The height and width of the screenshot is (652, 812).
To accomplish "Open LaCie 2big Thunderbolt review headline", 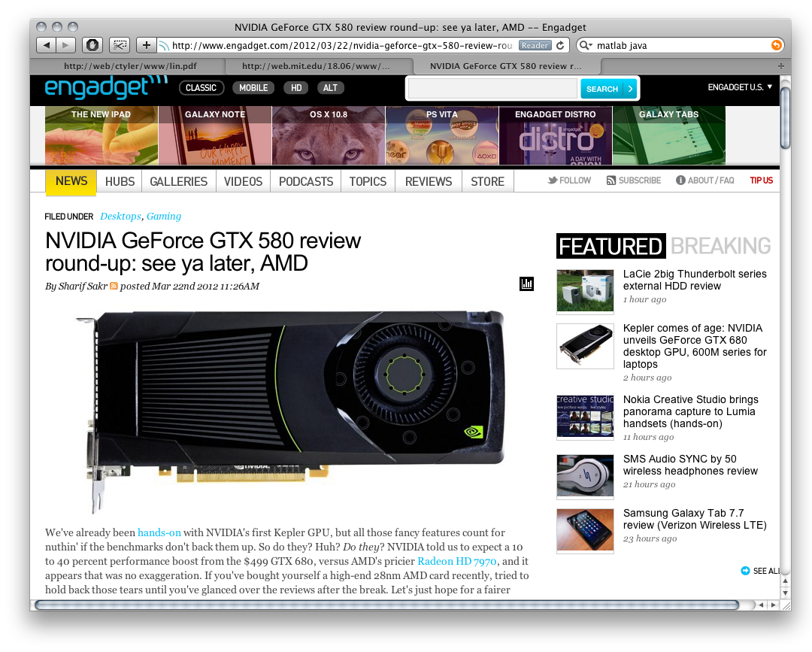I will [x=695, y=280].
